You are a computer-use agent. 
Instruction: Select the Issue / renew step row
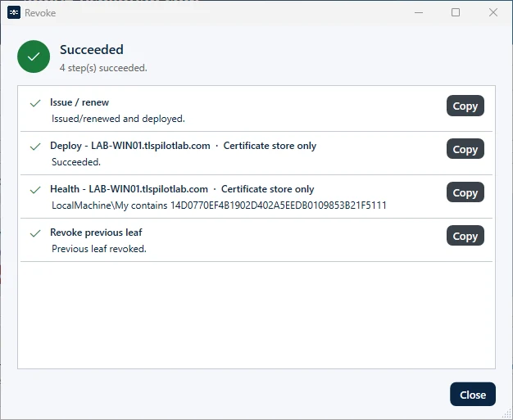(x=256, y=111)
